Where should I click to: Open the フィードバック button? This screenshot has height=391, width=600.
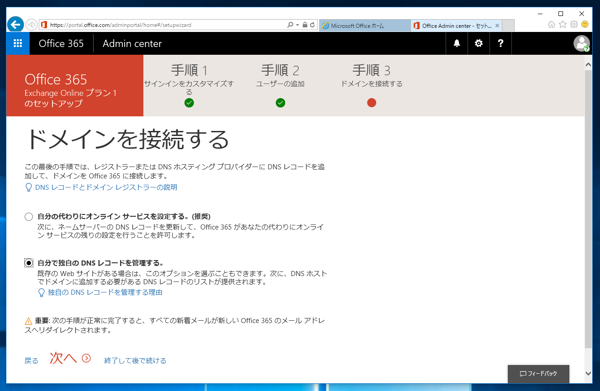point(538,373)
